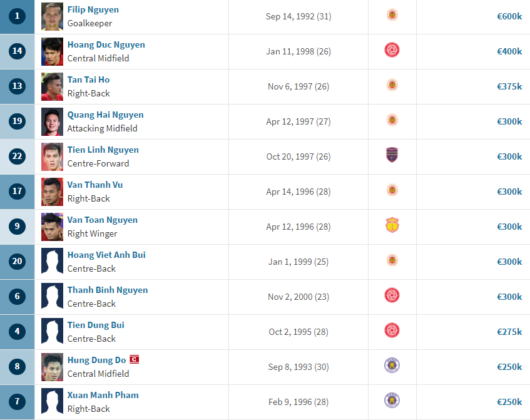
Task: Click club crest in Filip Nguyen's row
Action: click(x=392, y=14)
